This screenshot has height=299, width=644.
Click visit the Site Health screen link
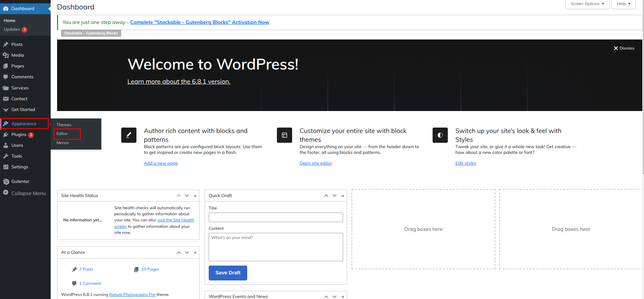[176, 220]
